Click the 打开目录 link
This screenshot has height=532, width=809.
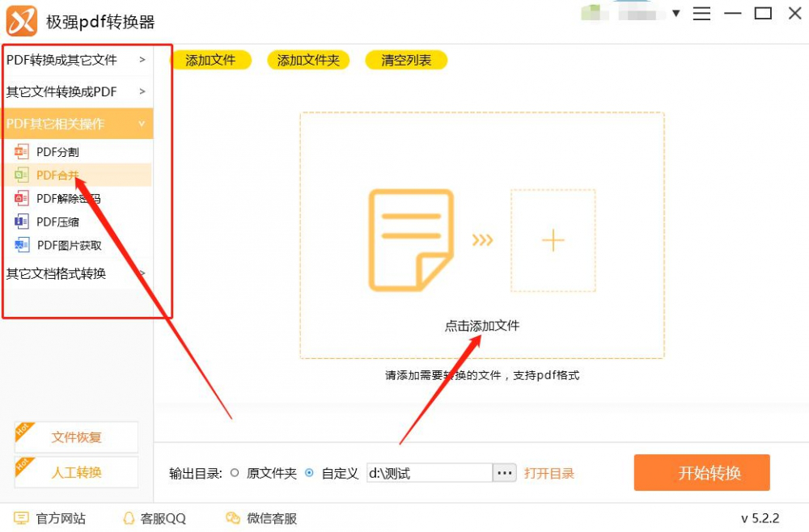click(549, 473)
